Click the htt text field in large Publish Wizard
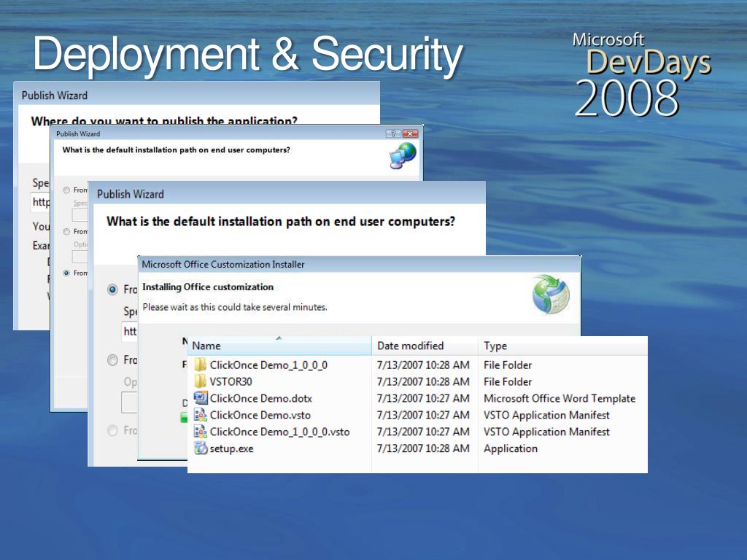This screenshot has width=747, height=560. 130,332
